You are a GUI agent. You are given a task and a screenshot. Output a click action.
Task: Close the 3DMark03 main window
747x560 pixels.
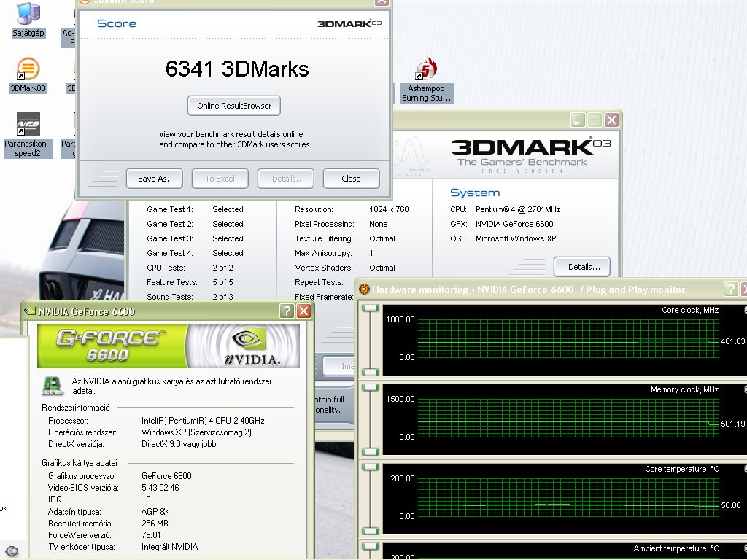click(612, 120)
